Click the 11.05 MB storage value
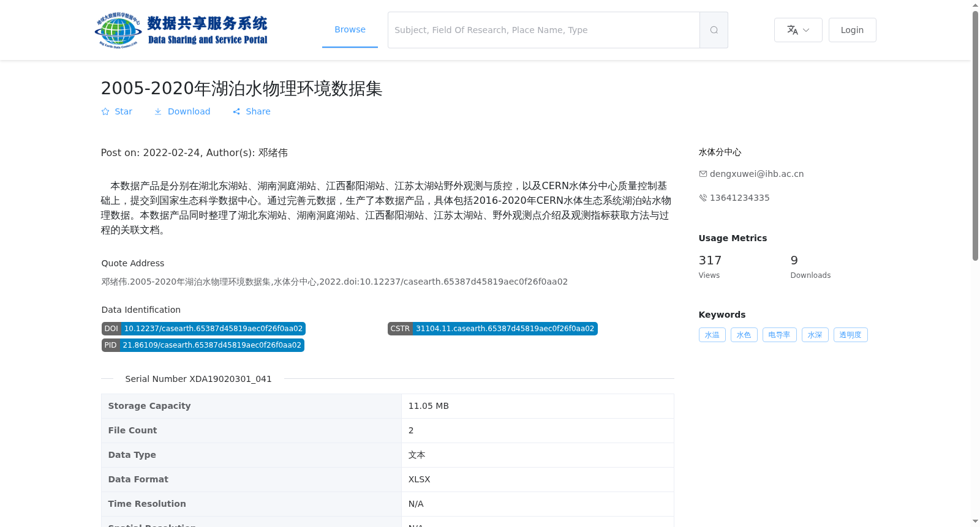The height and width of the screenshot is (527, 980). click(429, 406)
